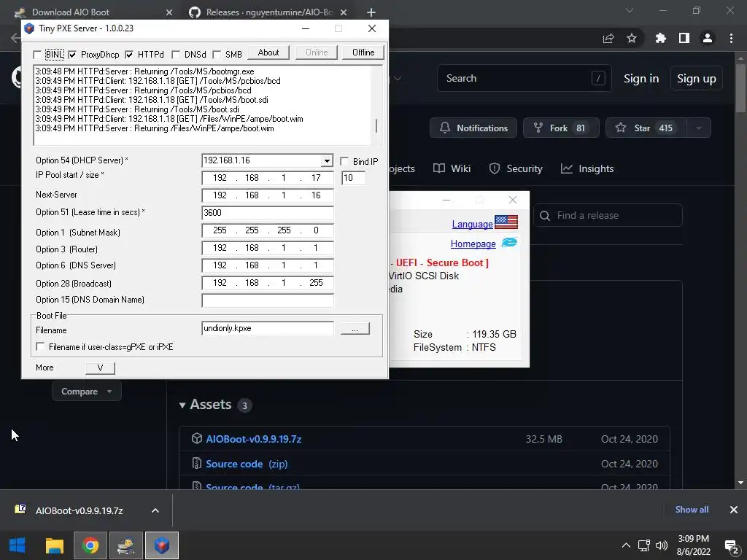Click the Option 51 lease time field
Viewport: 747px width, 560px height.
pos(267,212)
